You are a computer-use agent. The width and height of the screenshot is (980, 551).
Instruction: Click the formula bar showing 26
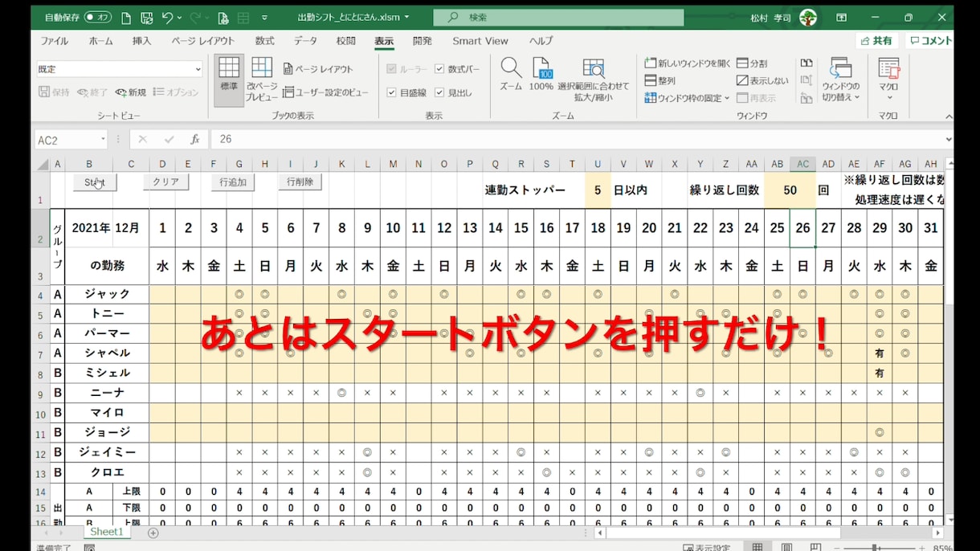577,140
